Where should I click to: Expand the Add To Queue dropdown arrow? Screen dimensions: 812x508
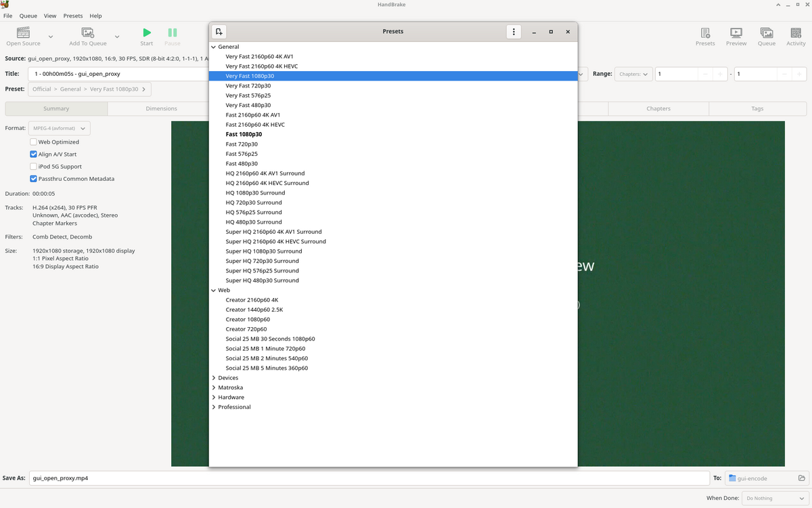tap(117, 37)
